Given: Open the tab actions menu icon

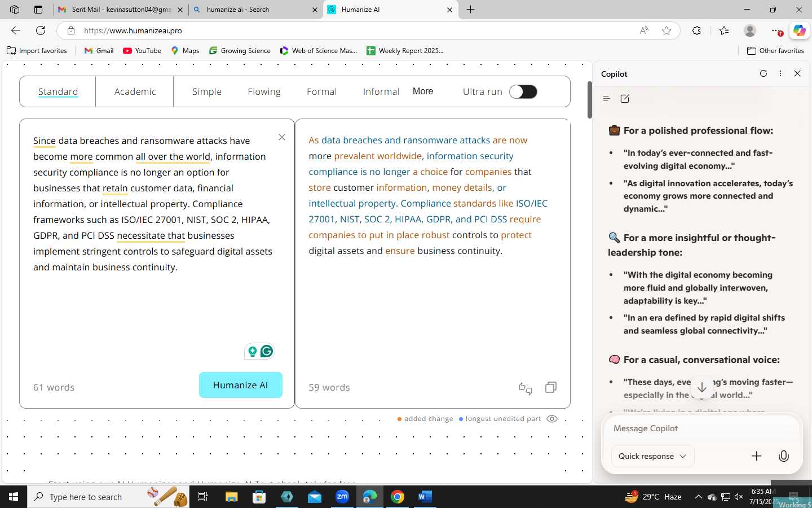Looking at the screenshot, I should [x=38, y=10].
